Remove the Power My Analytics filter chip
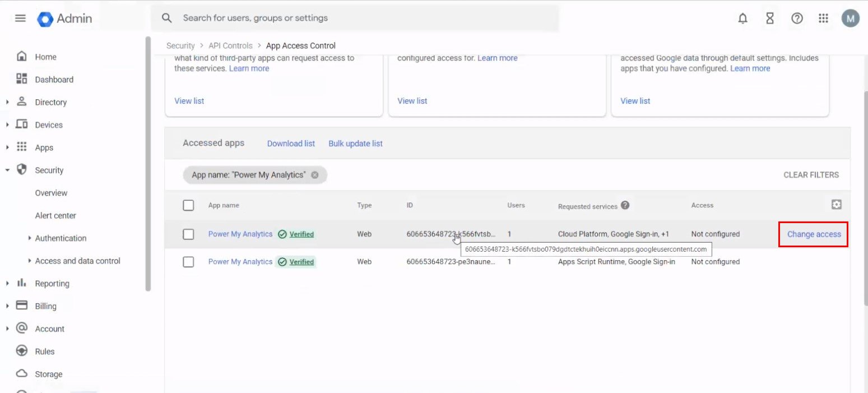The width and height of the screenshot is (868, 393). (315, 175)
